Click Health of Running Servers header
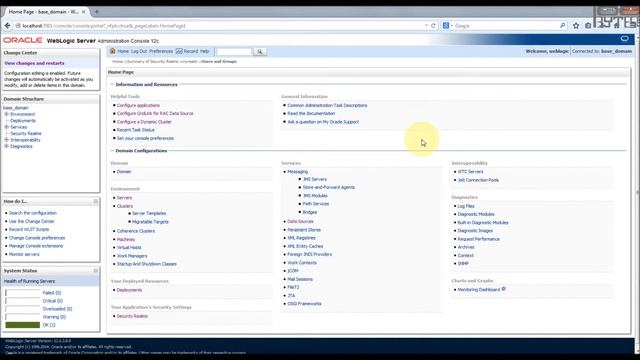 pyautogui.click(x=29, y=281)
